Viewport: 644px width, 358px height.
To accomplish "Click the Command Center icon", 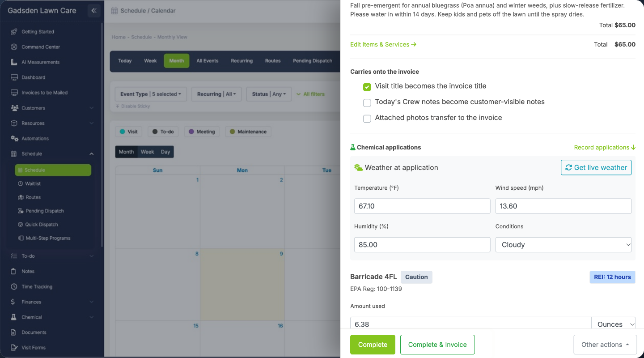I will pyautogui.click(x=14, y=47).
